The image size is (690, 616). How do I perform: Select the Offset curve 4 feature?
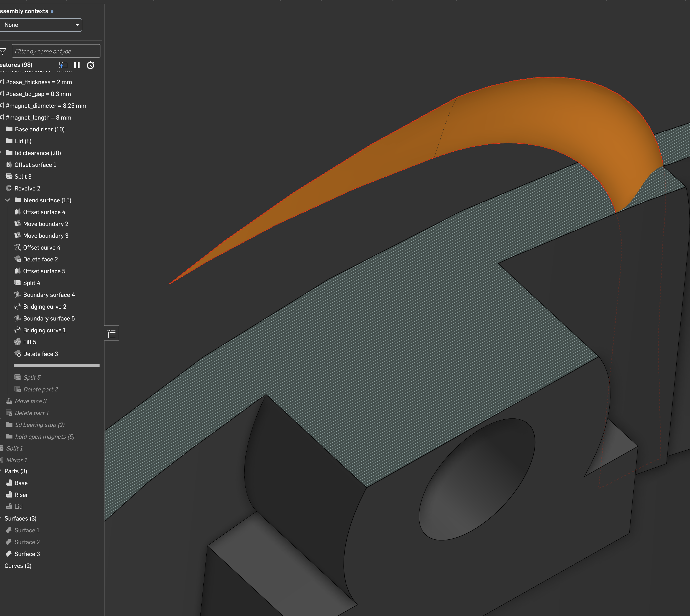point(41,248)
